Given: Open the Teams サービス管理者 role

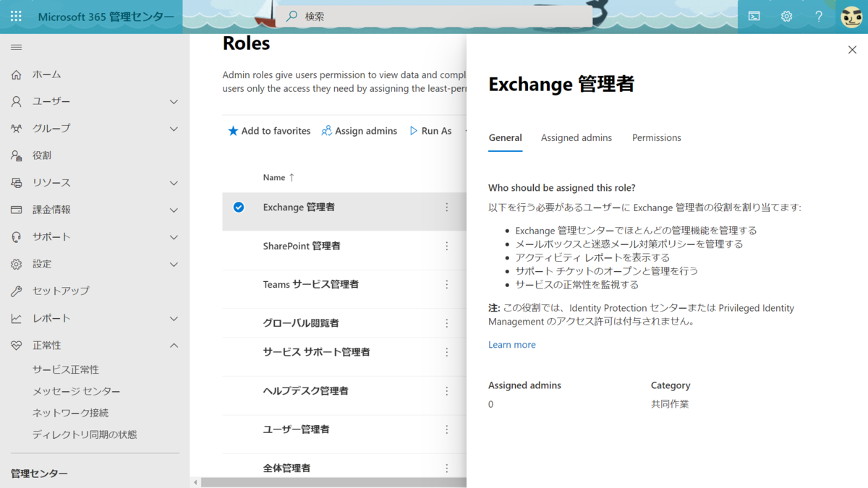Looking at the screenshot, I should click(311, 285).
